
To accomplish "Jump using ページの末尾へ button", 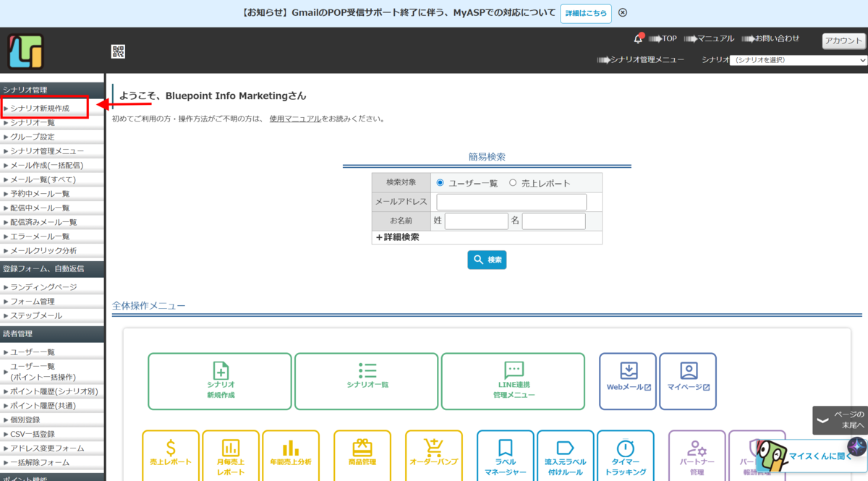I will pyautogui.click(x=840, y=420).
